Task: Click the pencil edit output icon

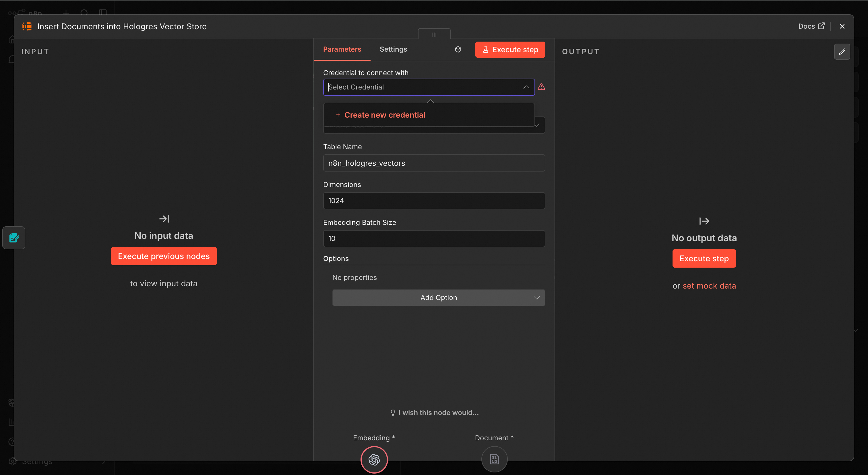Action: tap(842, 52)
